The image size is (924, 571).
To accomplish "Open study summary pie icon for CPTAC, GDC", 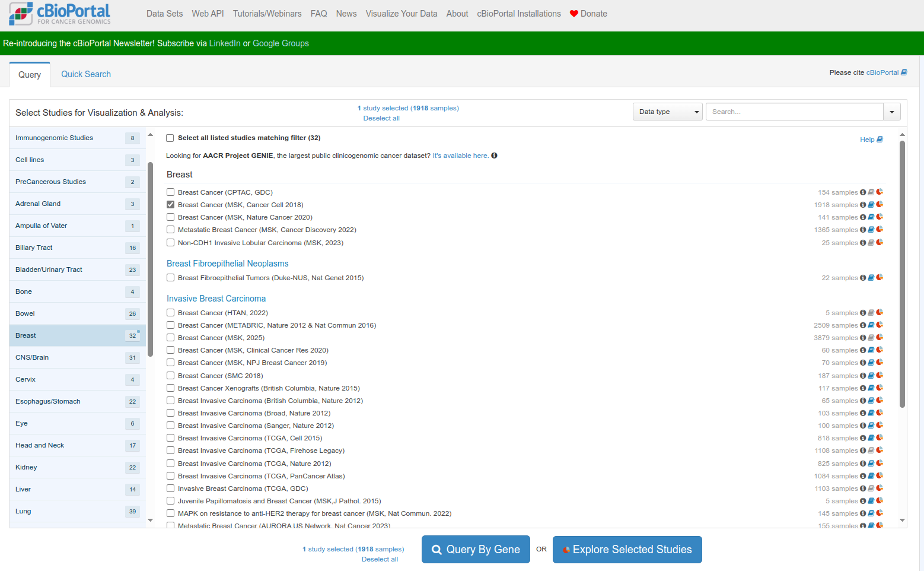I will (x=880, y=192).
